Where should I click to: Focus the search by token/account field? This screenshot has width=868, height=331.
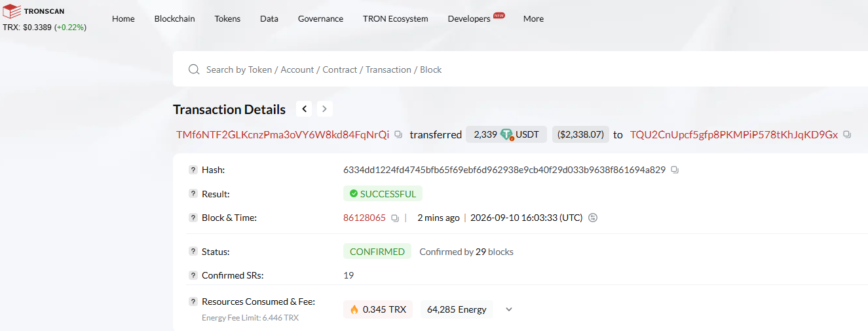[521, 69]
